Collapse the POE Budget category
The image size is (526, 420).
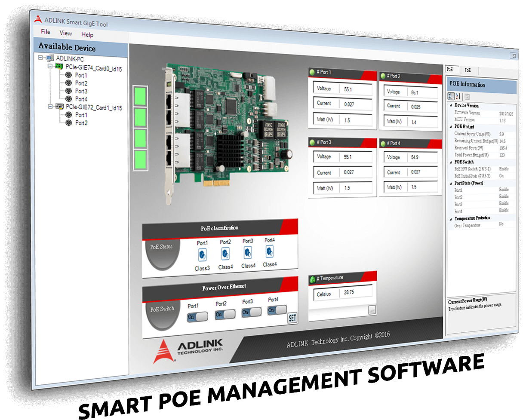pos(450,127)
